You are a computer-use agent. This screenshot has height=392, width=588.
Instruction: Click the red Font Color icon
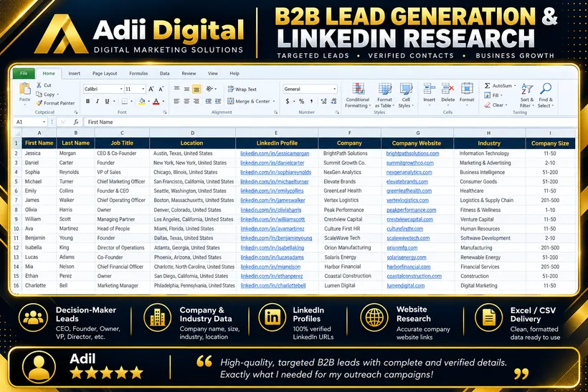(156, 101)
